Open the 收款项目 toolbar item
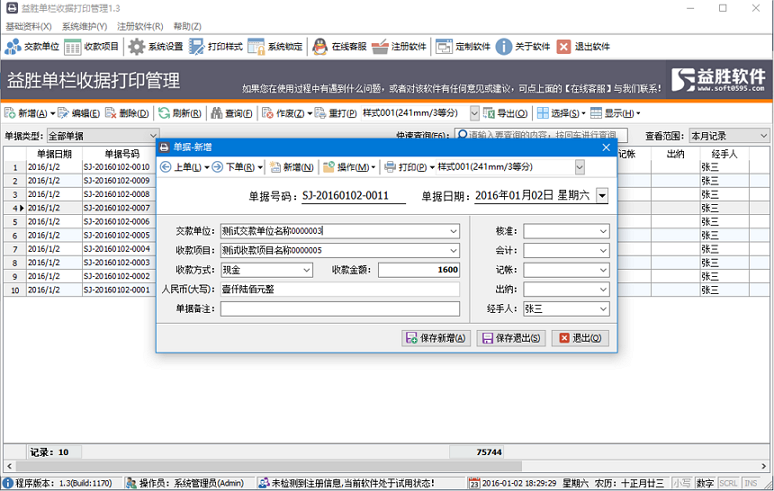The width and height of the screenshot is (774, 491). [x=92, y=47]
